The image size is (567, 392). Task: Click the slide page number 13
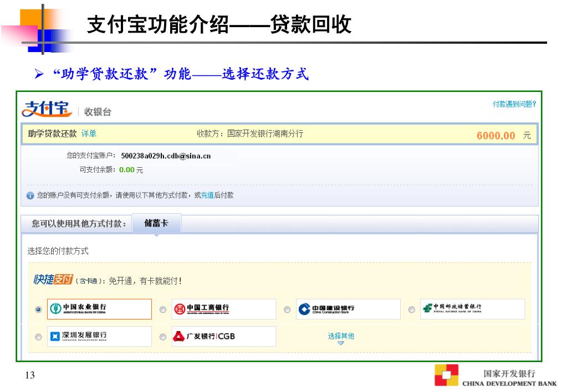[30, 375]
